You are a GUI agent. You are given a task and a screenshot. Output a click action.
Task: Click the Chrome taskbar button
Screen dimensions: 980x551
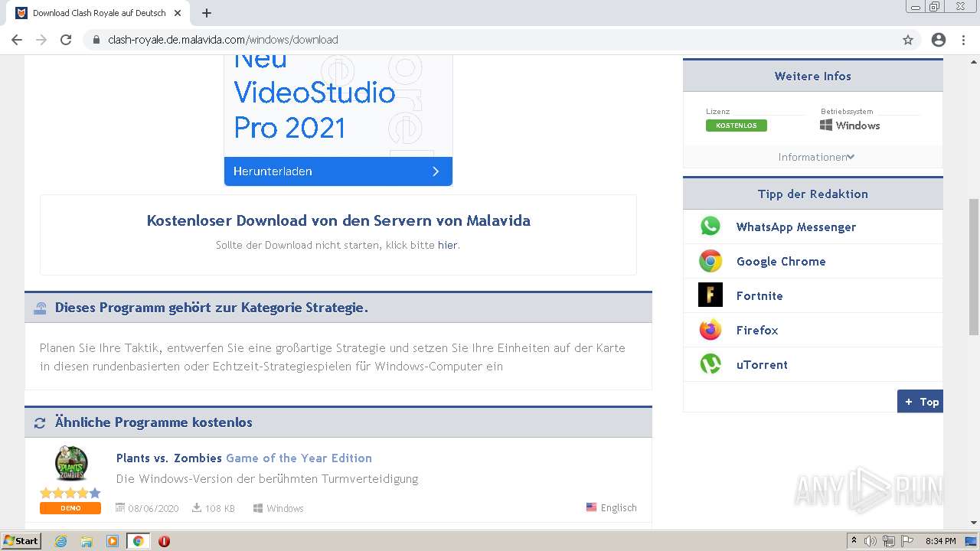(138, 541)
